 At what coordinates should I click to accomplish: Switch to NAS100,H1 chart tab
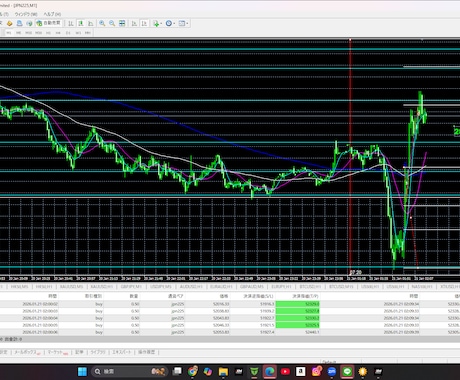[422, 287]
